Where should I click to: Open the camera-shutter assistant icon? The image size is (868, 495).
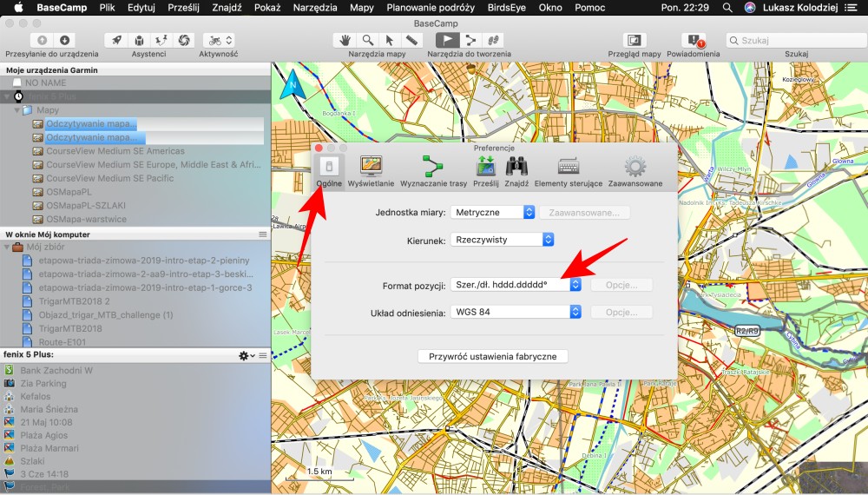point(184,40)
